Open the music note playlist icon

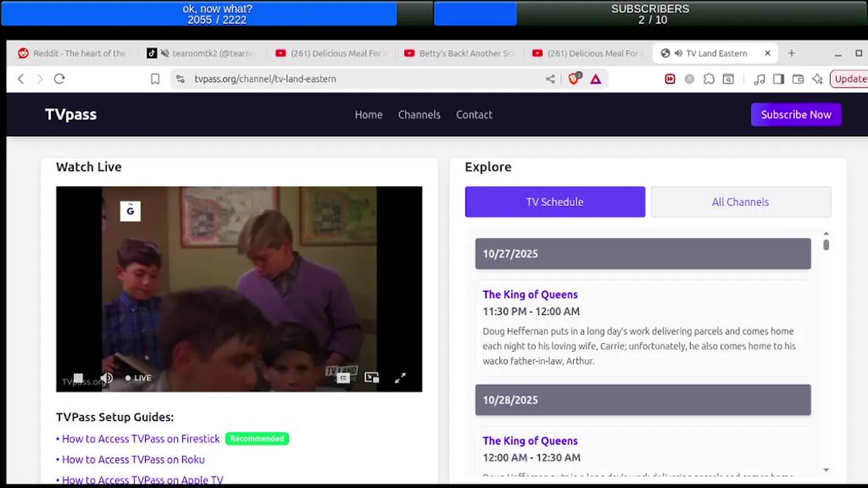(759, 79)
